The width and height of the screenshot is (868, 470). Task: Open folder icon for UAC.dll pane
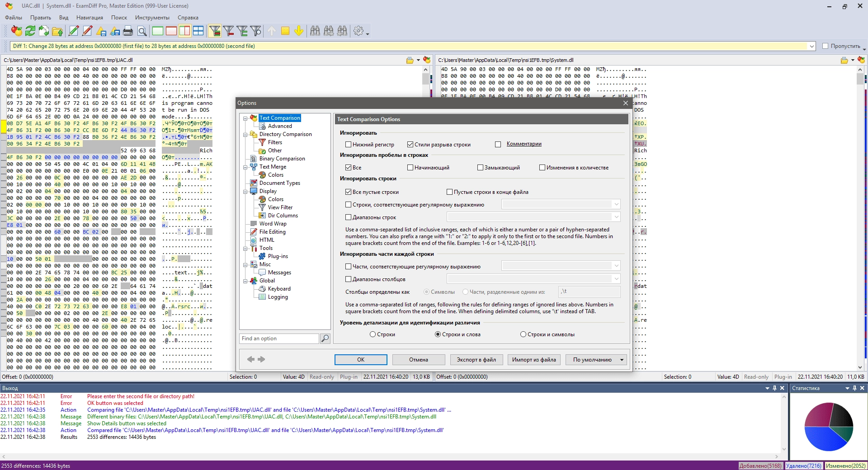(x=410, y=60)
